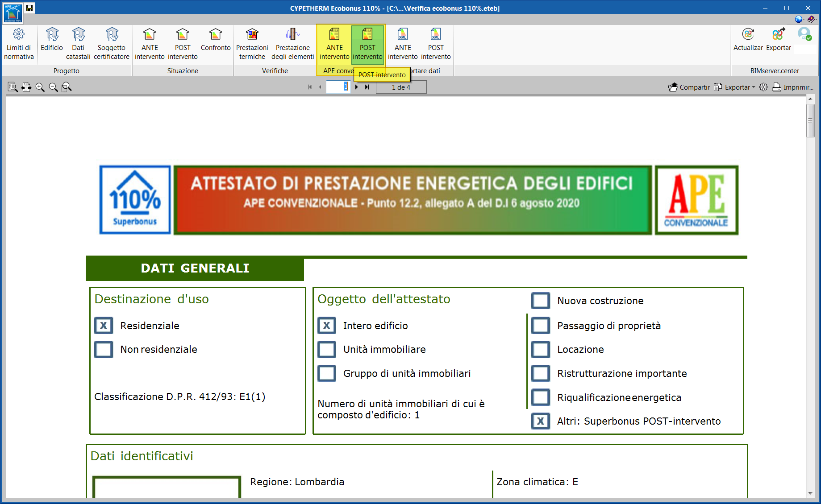Viewport: 821px width, 504px height.
Task: Click Imprimir to print the report
Action: 793,87
